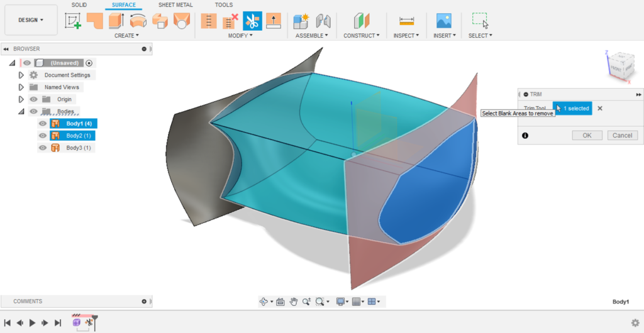This screenshot has width=644, height=333.
Task: Open the MODIFY dropdown menu
Action: pyautogui.click(x=240, y=36)
